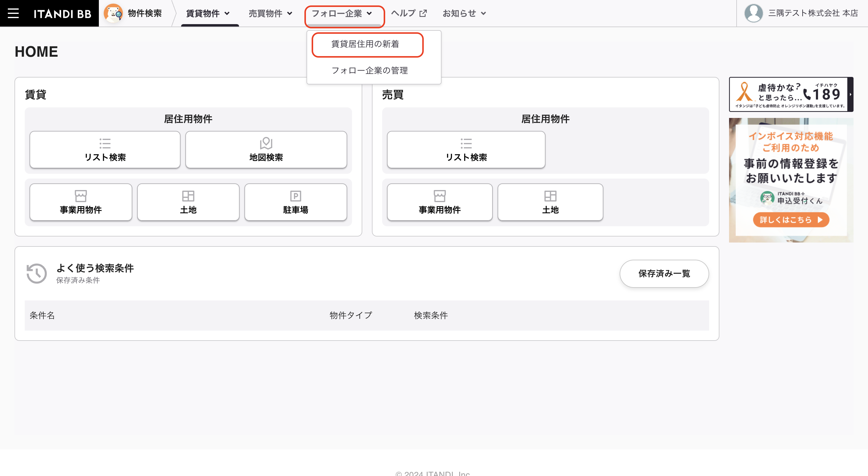Click the 検索条件 column header
This screenshot has width=868, height=476.
(x=431, y=315)
